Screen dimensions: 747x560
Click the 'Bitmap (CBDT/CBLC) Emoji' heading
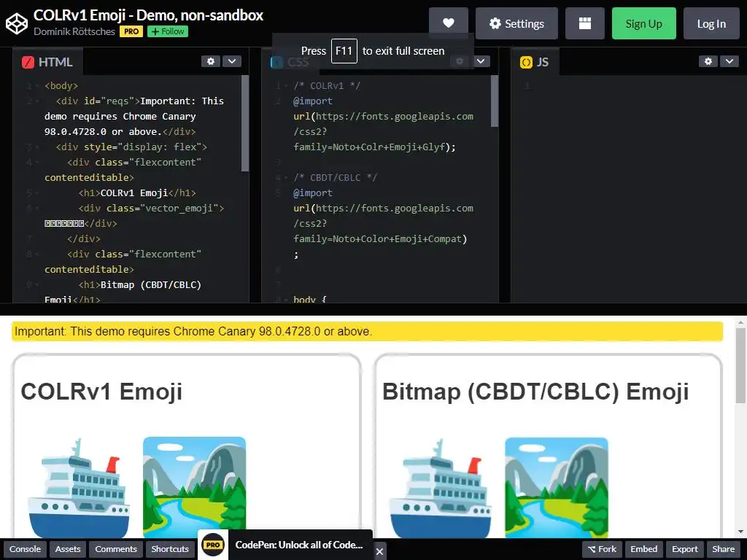(x=535, y=392)
